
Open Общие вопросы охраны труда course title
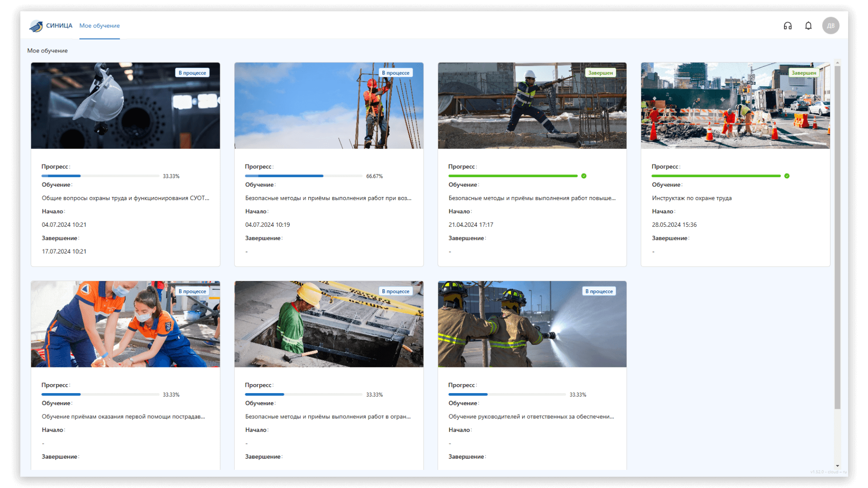(x=125, y=198)
